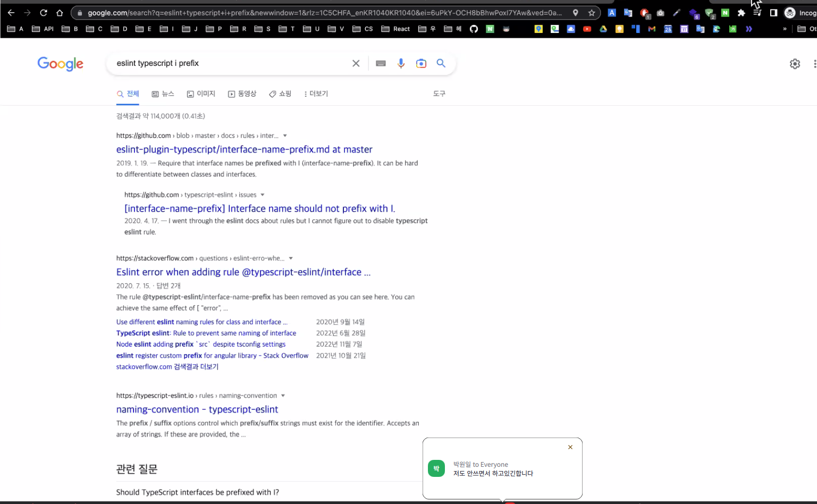The width and height of the screenshot is (817, 504).
Task: Open the Extensions puzzle menu
Action: [x=741, y=13]
